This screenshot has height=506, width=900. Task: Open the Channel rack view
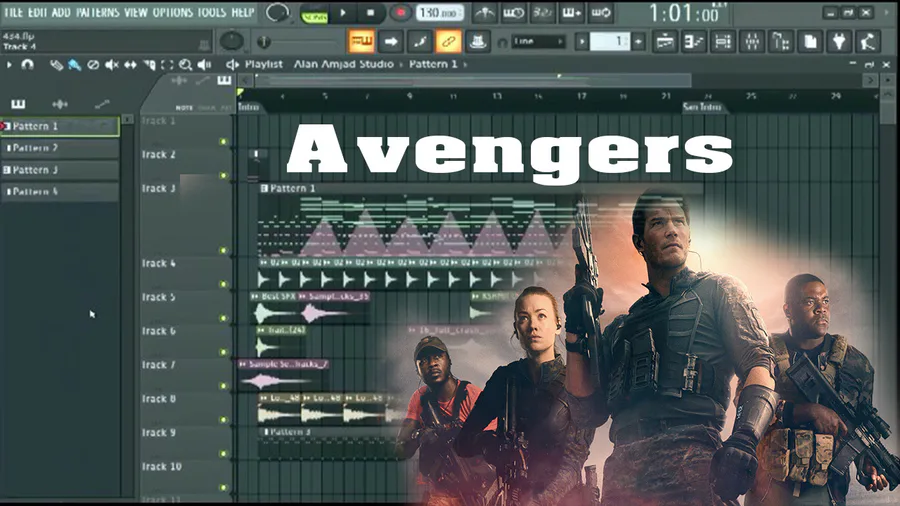tap(723, 41)
